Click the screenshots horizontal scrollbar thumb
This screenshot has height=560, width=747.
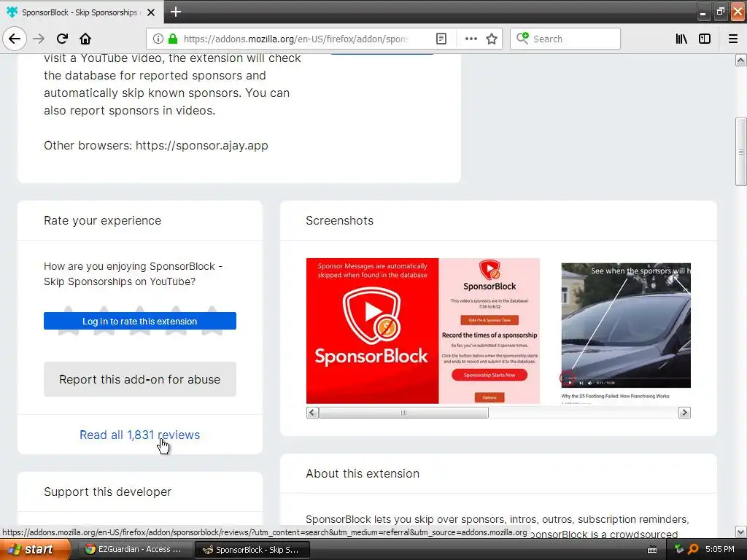[x=403, y=413]
